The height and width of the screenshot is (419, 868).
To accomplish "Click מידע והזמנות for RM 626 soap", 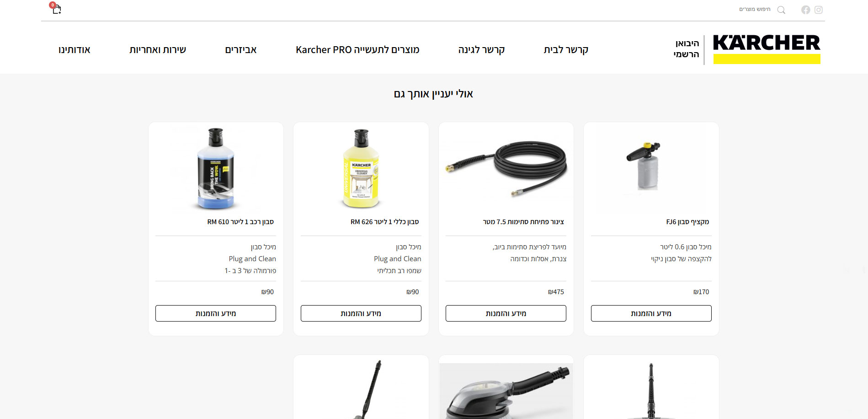I will 361,313.
